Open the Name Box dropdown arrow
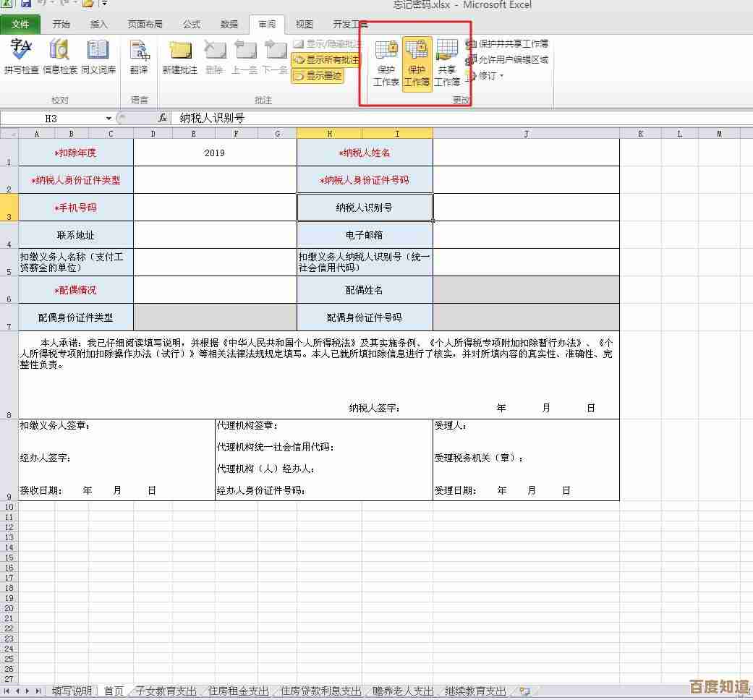Image resolution: width=753 pixels, height=700 pixels. [109, 119]
